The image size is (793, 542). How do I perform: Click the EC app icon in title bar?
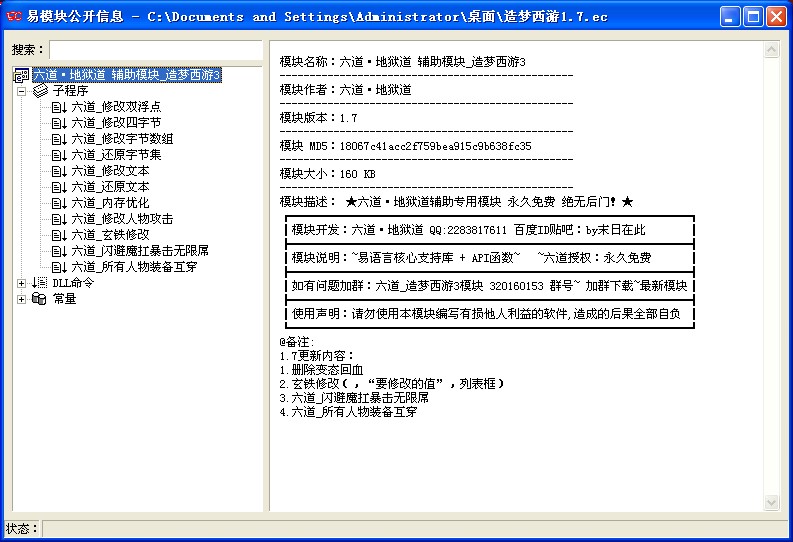tap(14, 17)
